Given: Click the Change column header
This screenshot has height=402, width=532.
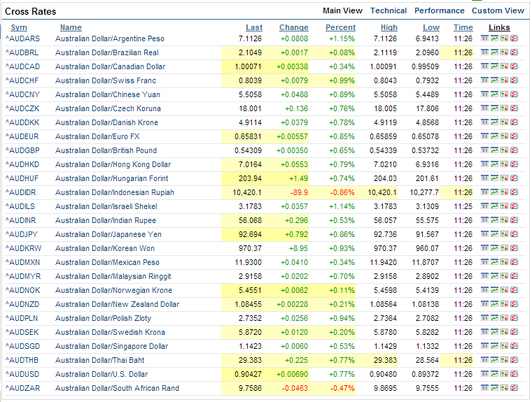Looking at the screenshot, I should 293,27.
